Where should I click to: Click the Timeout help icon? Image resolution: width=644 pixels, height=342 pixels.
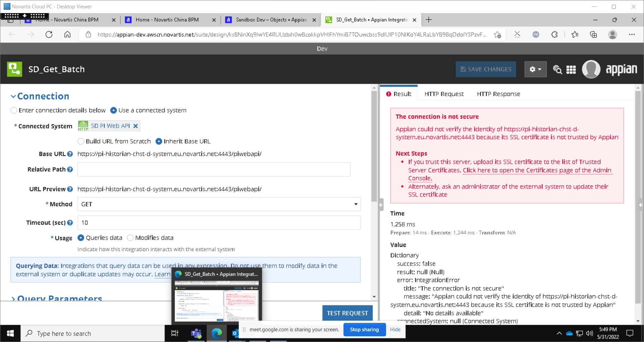click(x=70, y=223)
